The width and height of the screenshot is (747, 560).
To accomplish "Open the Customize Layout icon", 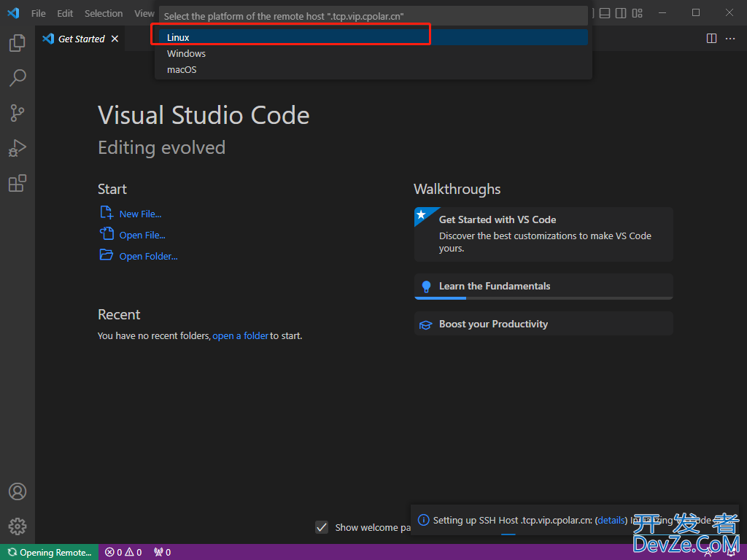I will click(638, 13).
